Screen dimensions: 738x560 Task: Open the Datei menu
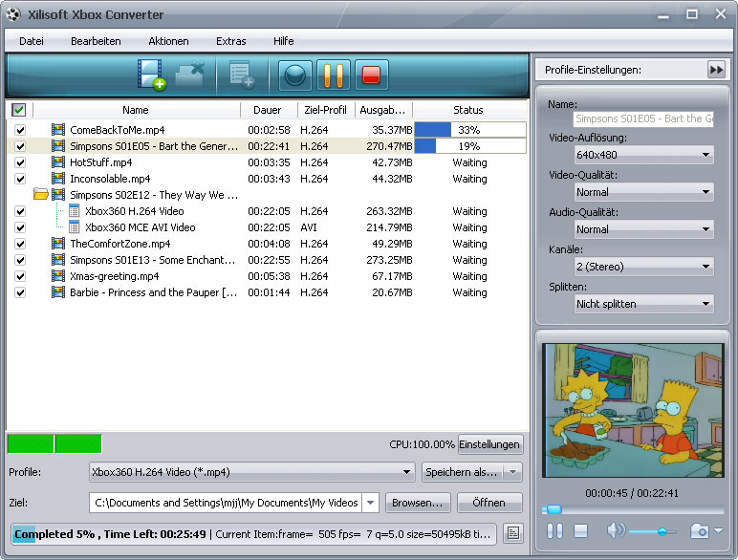point(31,41)
